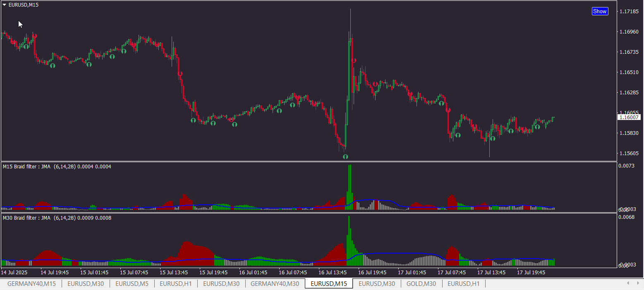Click the 15 Jul 19:45 time label
644x290 pixels.
pos(213,273)
